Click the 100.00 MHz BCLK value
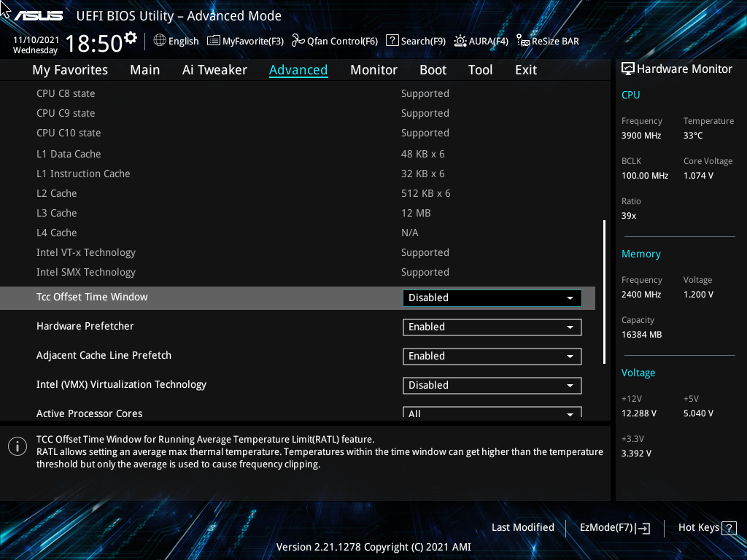 [x=645, y=176]
